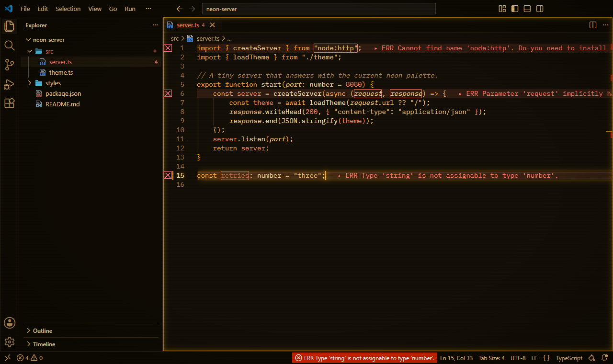
Task: Open Split Editor Right icon
Action: (x=592, y=25)
